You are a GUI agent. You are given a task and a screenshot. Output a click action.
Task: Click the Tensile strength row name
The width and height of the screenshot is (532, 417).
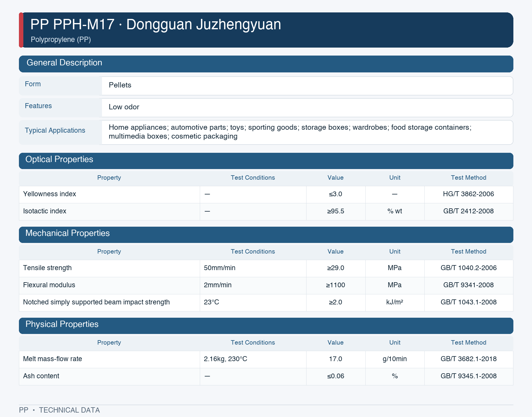coord(47,268)
